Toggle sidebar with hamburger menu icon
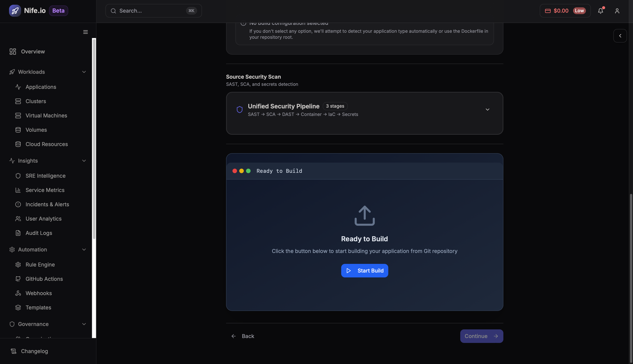This screenshot has width=633, height=364. pyautogui.click(x=85, y=32)
